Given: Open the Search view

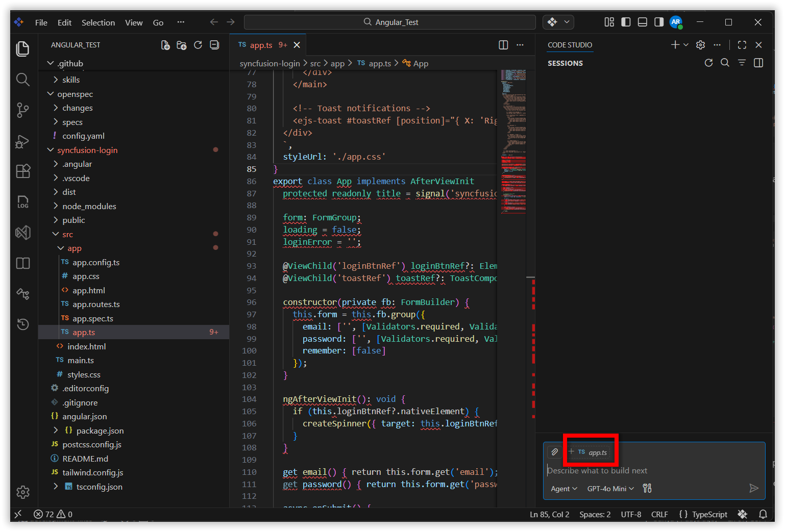Looking at the screenshot, I should point(22,79).
